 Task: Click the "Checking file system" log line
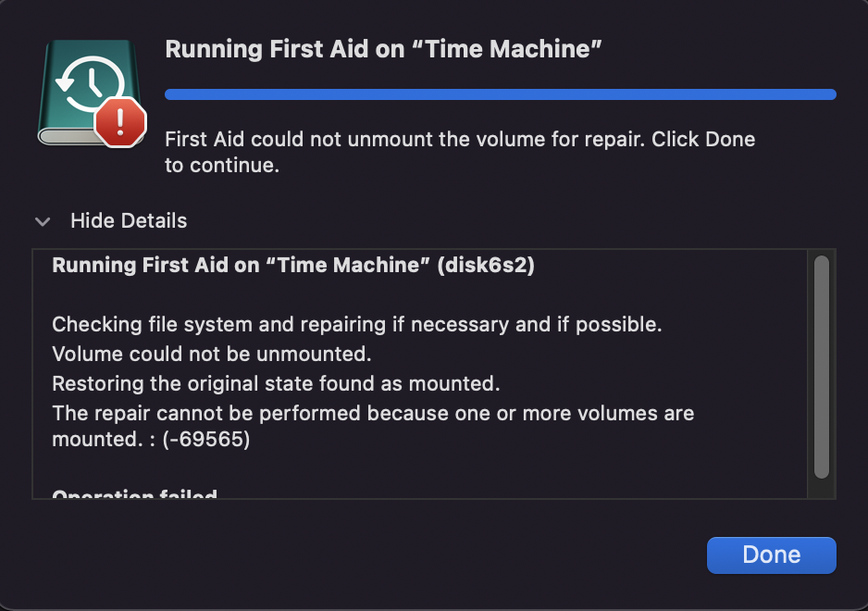(x=357, y=325)
